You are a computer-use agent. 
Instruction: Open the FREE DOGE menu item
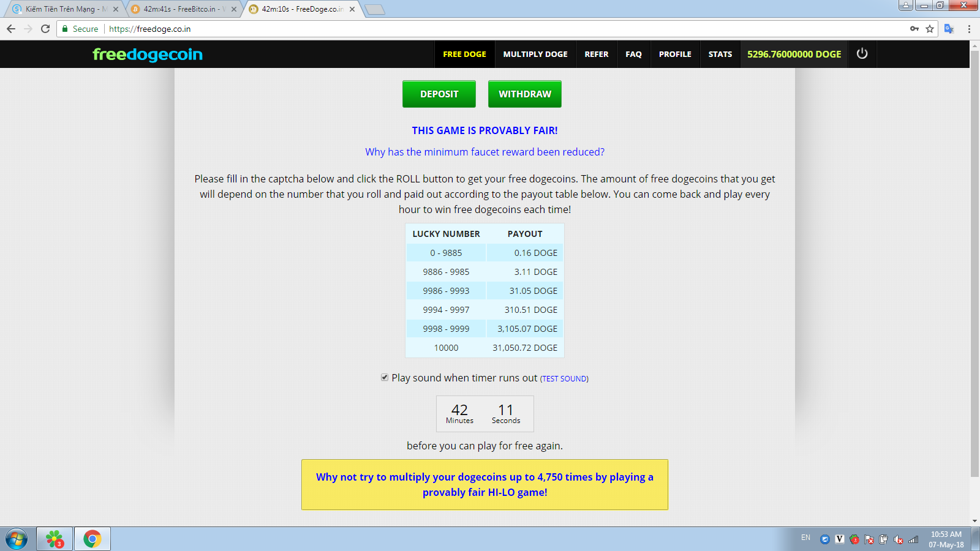point(464,54)
